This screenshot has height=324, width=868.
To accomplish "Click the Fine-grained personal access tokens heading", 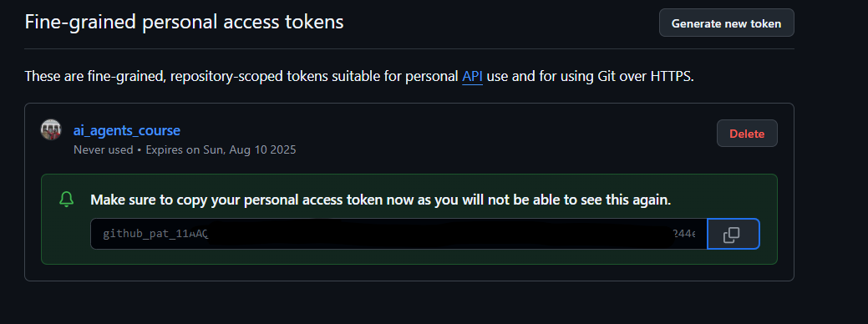I will (x=185, y=22).
